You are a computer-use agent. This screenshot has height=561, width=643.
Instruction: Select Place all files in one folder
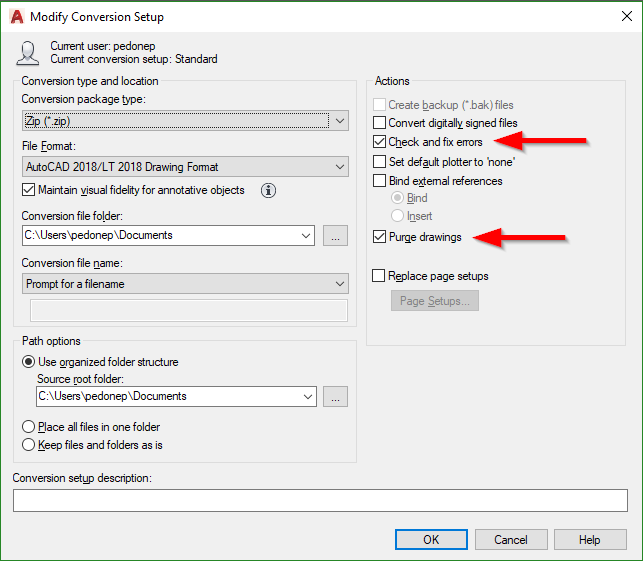[29, 427]
